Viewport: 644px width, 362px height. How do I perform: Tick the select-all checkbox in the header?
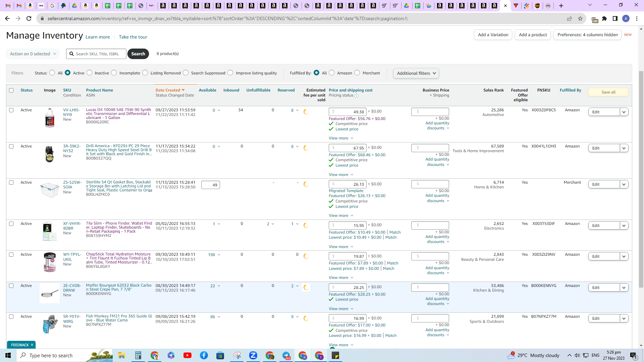click(11, 90)
